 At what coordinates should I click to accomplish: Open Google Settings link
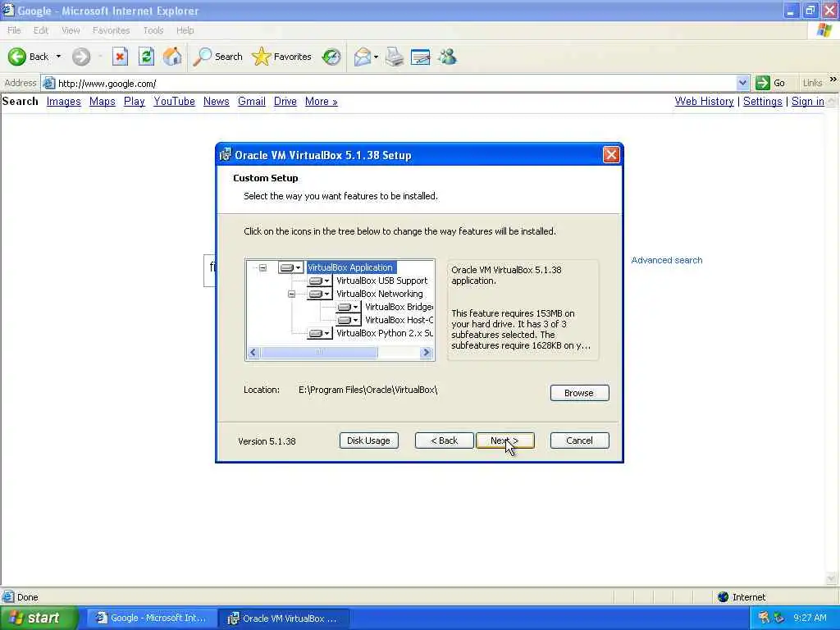(x=762, y=101)
